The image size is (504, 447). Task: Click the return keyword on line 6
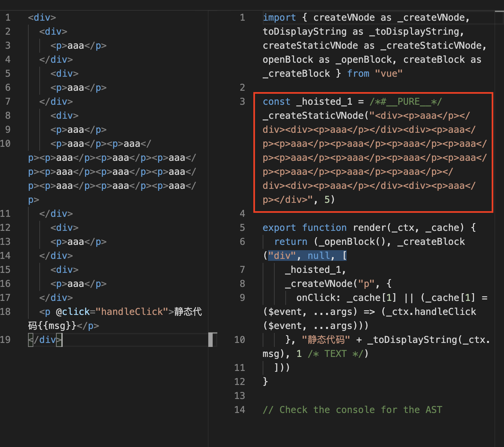pyautogui.click(x=291, y=242)
